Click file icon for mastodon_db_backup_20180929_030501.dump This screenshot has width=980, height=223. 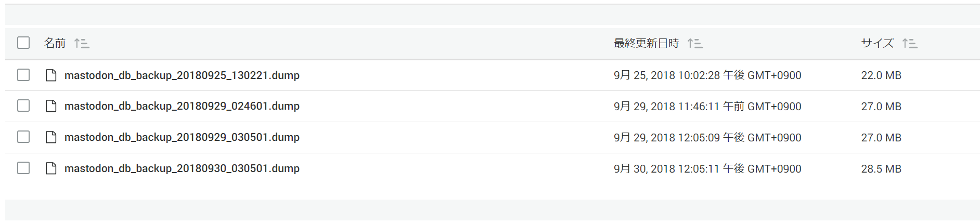(51, 137)
